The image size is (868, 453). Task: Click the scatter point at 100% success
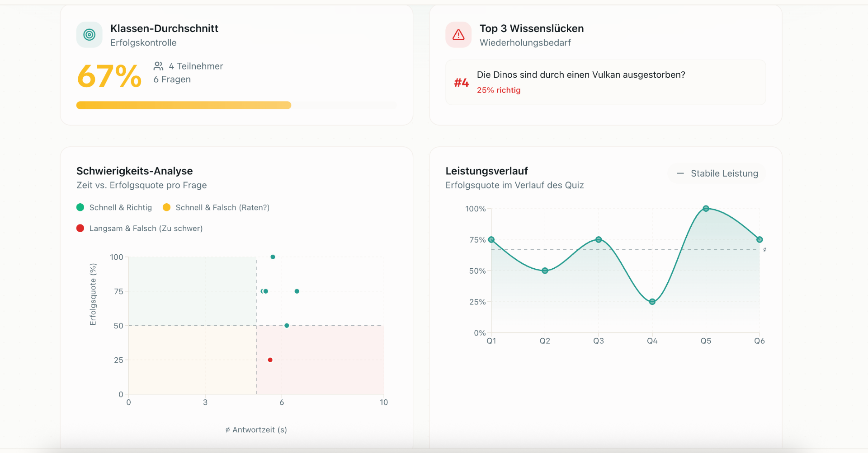[273, 257]
